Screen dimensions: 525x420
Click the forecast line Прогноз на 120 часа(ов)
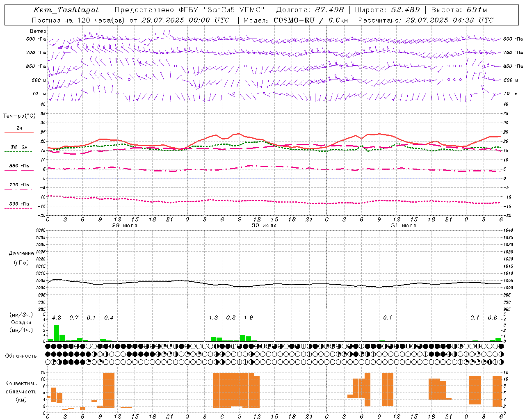[x=79, y=20]
